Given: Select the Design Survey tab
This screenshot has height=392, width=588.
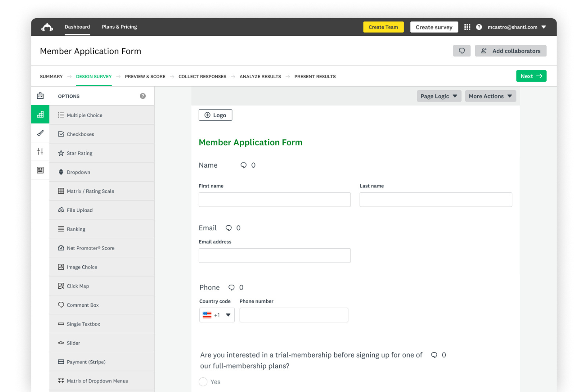Looking at the screenshot, I should (94, 77).
